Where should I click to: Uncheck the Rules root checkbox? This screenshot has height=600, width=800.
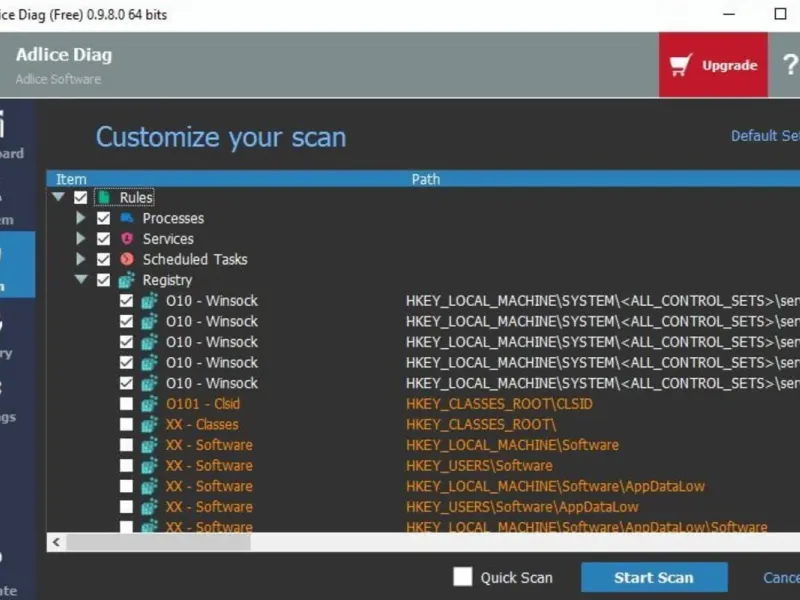click(81, 197)
